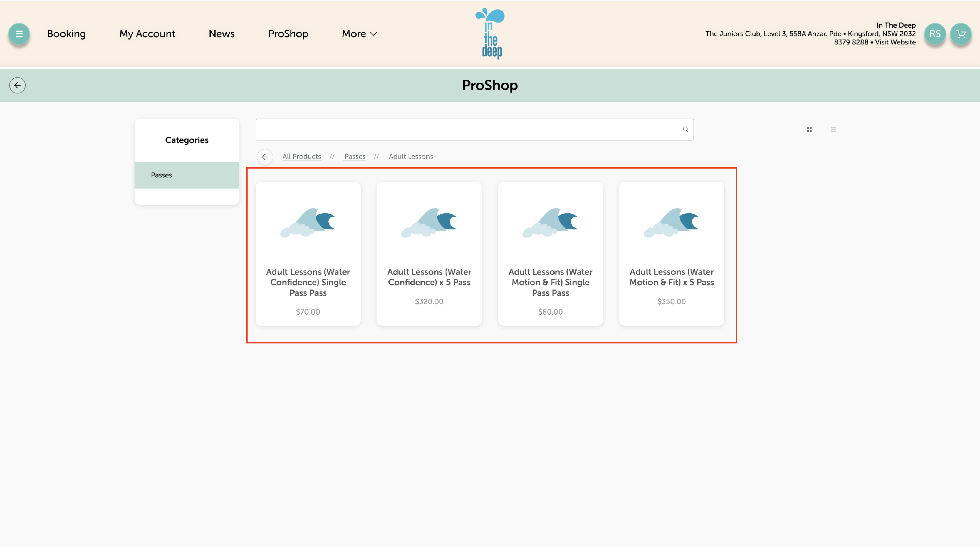Click the In The Deep logo
This screenshot has height=547, width=980.
click(x=490, y=34)
